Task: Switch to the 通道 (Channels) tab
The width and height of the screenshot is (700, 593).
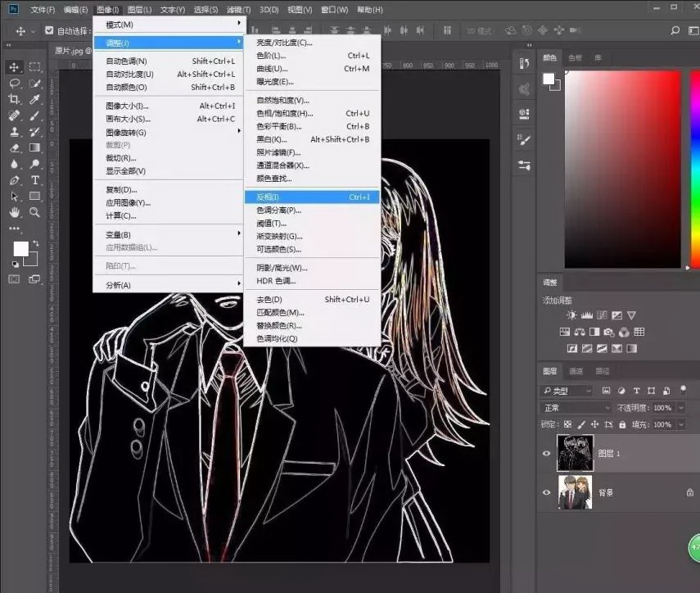Action: 576,371
